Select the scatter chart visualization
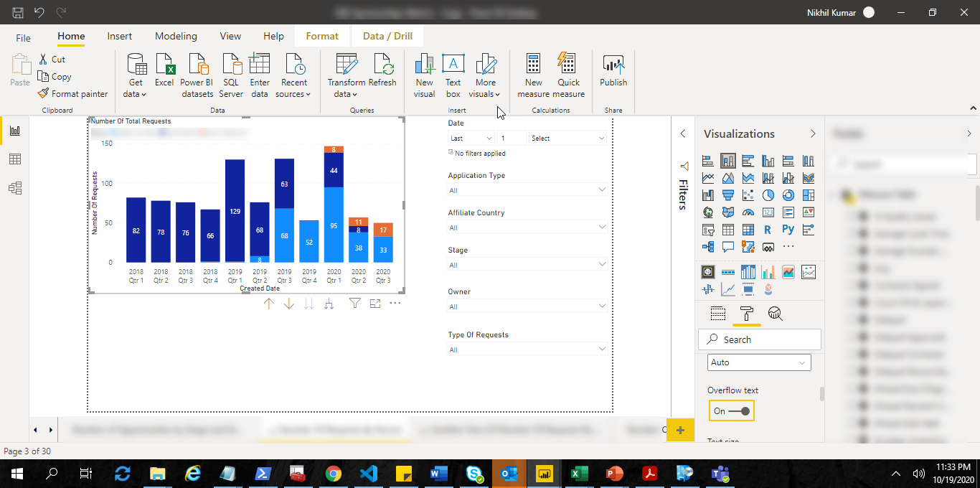 point(748,195)
